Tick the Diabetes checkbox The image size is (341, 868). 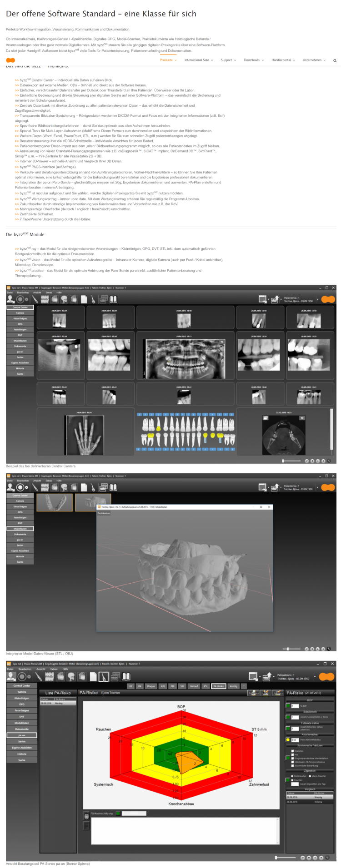[x=292, y=751]
